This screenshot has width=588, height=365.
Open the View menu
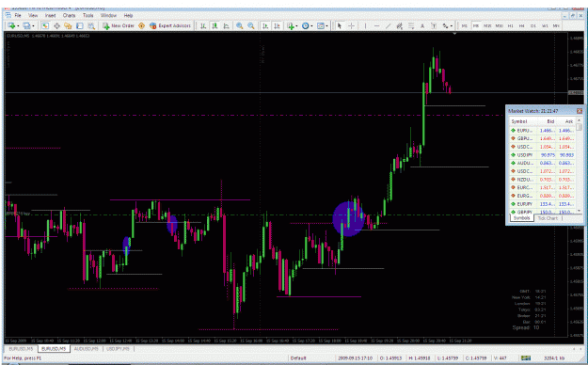click(x=33, y=15)
